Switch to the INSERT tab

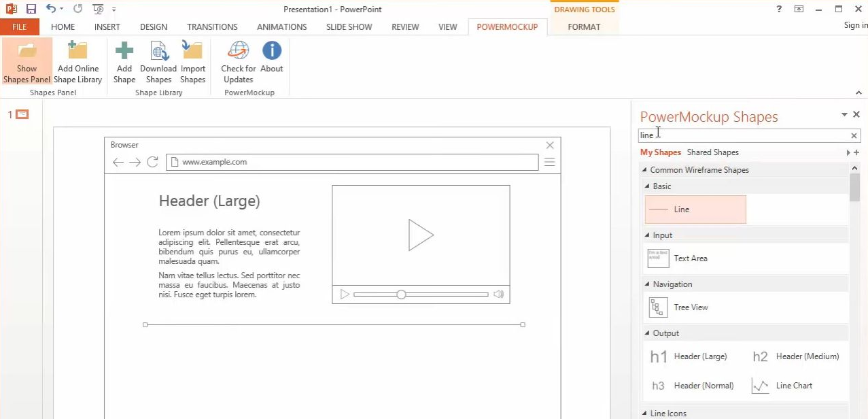point(107,27)
